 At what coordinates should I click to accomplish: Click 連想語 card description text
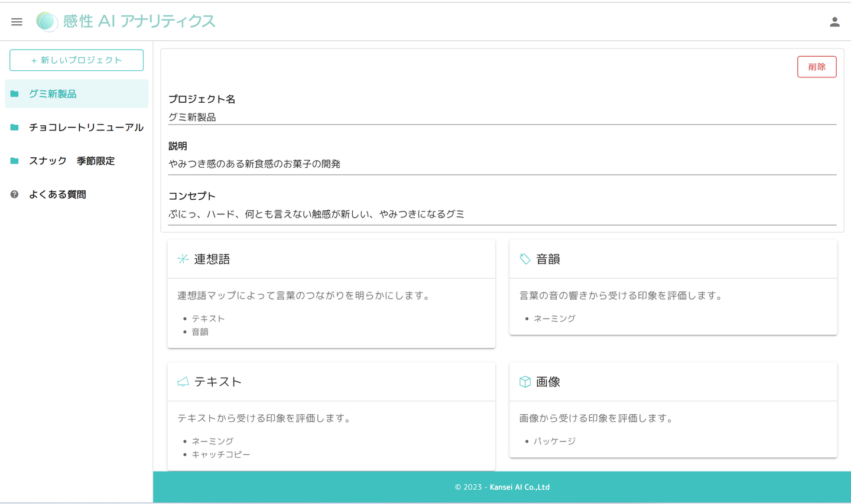[305, 295]
